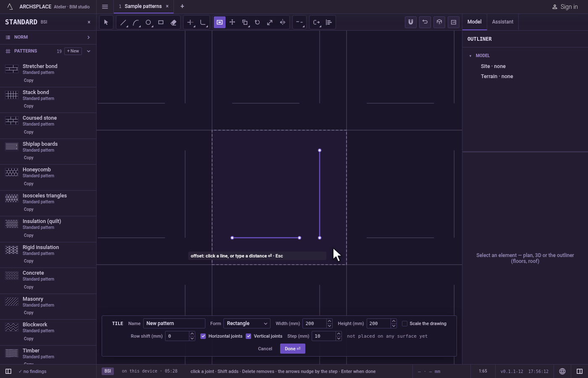Activate the Fillet corner tool
The image size is (588, 378).
pyautogui.click(x=203, y=22)
